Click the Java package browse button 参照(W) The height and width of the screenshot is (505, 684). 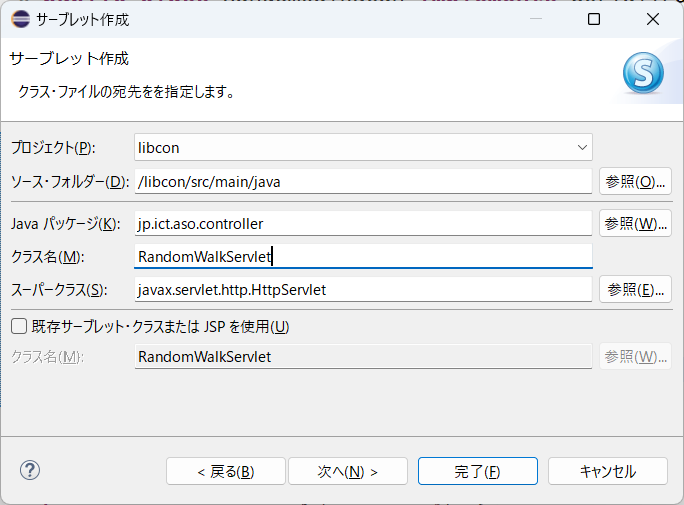tap(635, 223)
